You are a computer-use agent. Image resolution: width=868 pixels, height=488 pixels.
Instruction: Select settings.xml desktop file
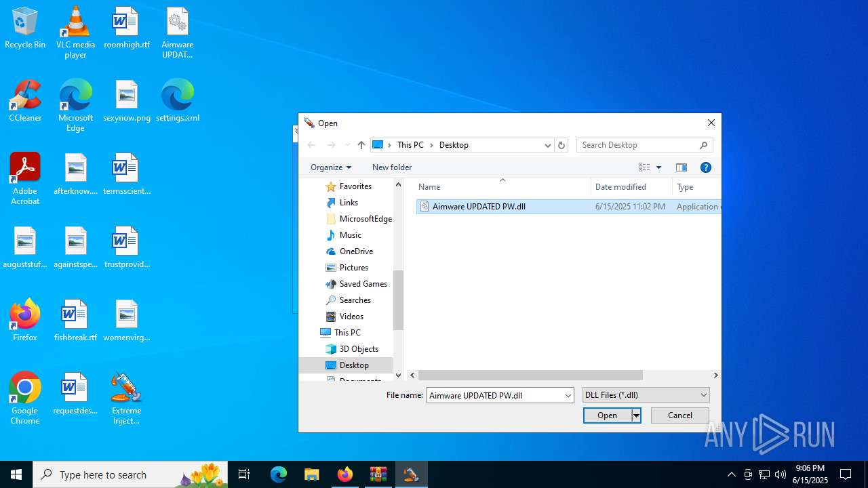[177, 102]
